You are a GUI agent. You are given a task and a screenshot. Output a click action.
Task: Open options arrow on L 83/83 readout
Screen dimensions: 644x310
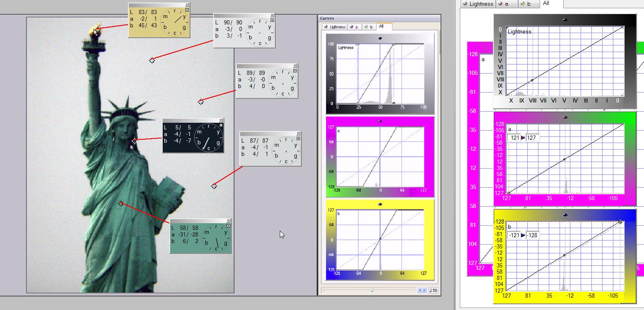[x=187, y=10]
